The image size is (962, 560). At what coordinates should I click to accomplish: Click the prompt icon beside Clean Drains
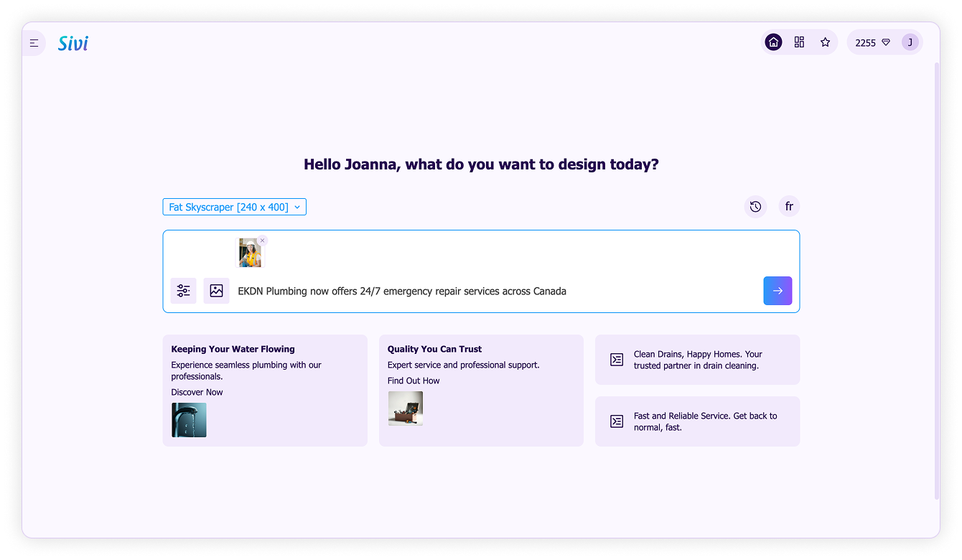point(617,360)
